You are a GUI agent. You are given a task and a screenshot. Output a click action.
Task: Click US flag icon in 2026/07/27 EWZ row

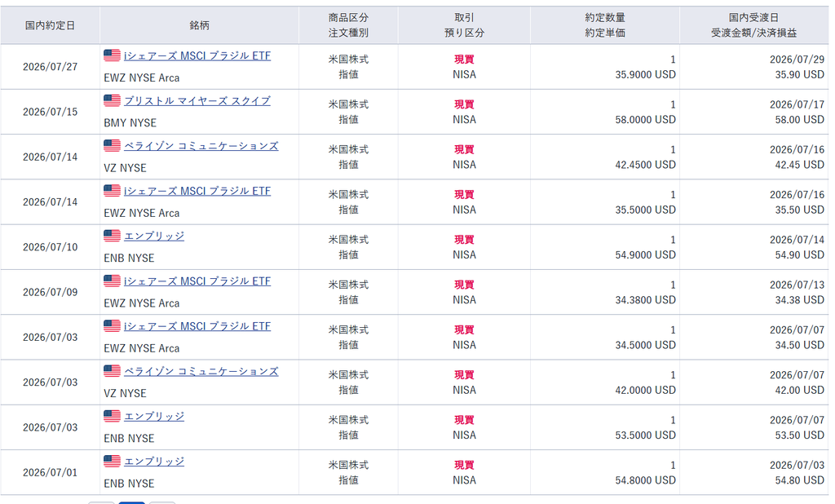pos(112,55)
